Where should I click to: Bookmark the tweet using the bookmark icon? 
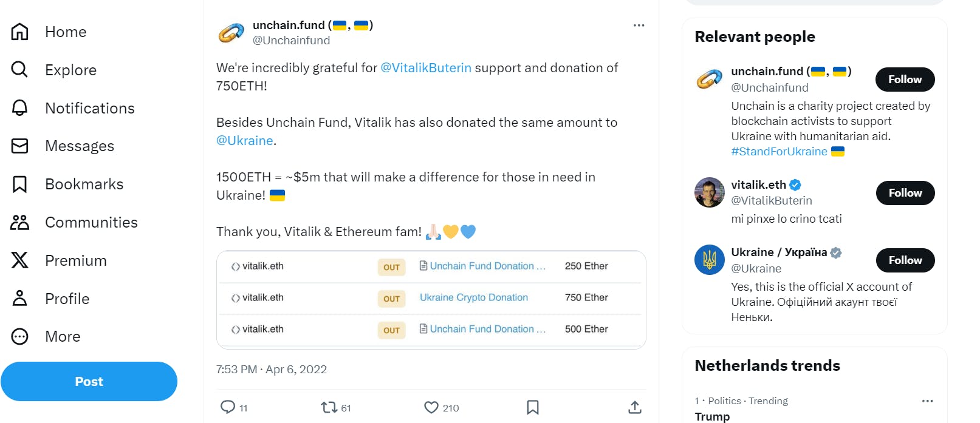(533, 407)
